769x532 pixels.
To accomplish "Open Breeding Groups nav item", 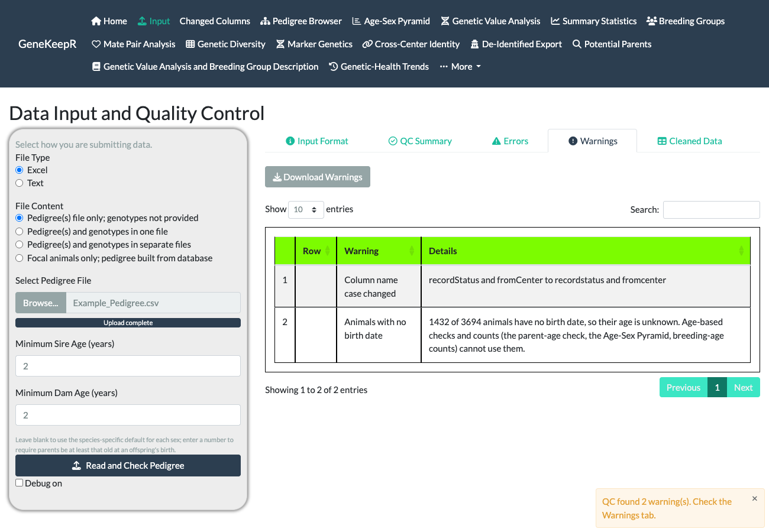I will (x=686, y=21).
